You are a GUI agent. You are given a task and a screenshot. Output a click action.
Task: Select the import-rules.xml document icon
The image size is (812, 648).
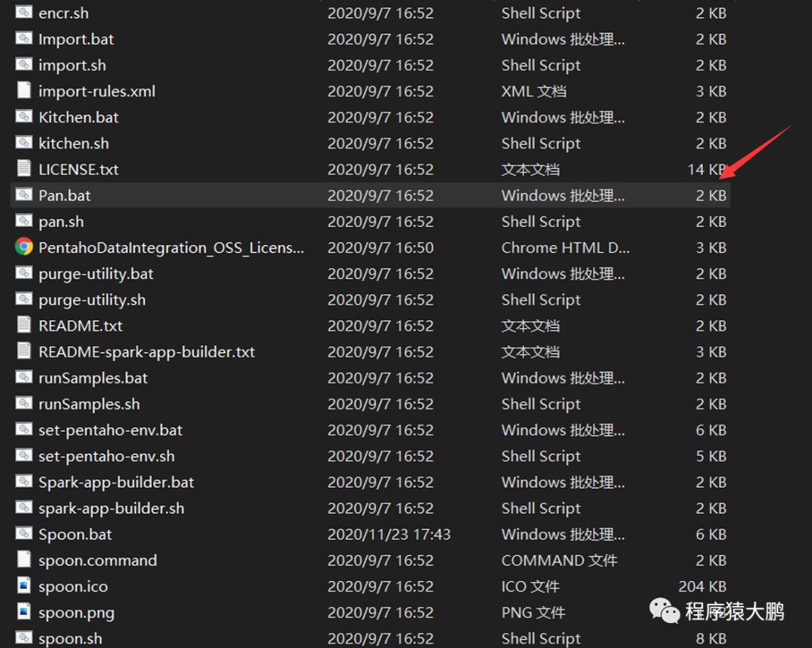pyautogui.click(x=24, y=90)
